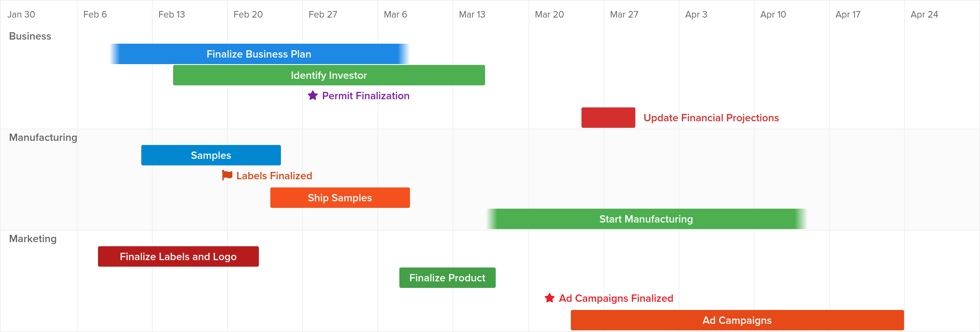Image resolution: width=980 pixels, height=332 pixels.
Task: Select the Identify Investor task bar
Action: (x=329, y=75)
